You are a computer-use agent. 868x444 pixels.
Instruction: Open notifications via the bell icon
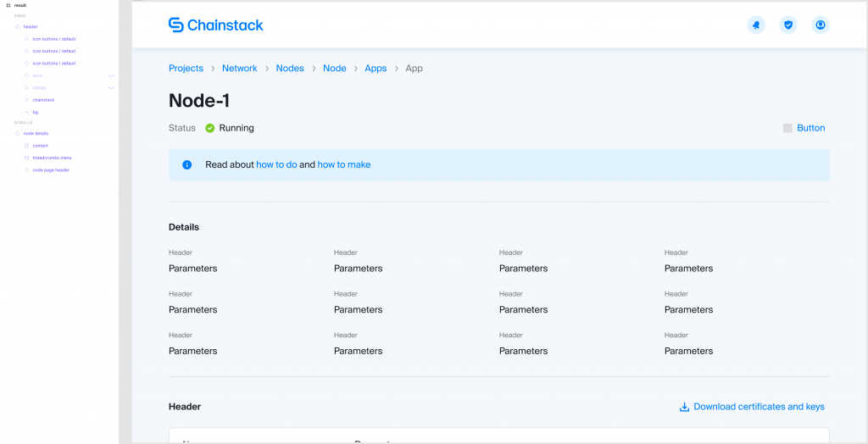pos(756,25)
